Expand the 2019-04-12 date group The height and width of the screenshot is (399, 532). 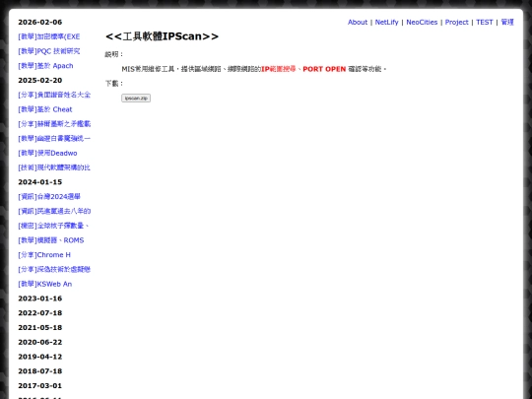click(40, 357)
